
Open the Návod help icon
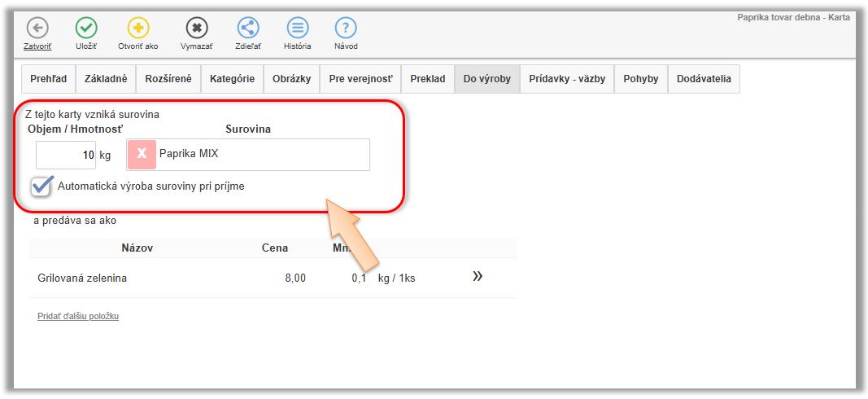coord(346,28)
